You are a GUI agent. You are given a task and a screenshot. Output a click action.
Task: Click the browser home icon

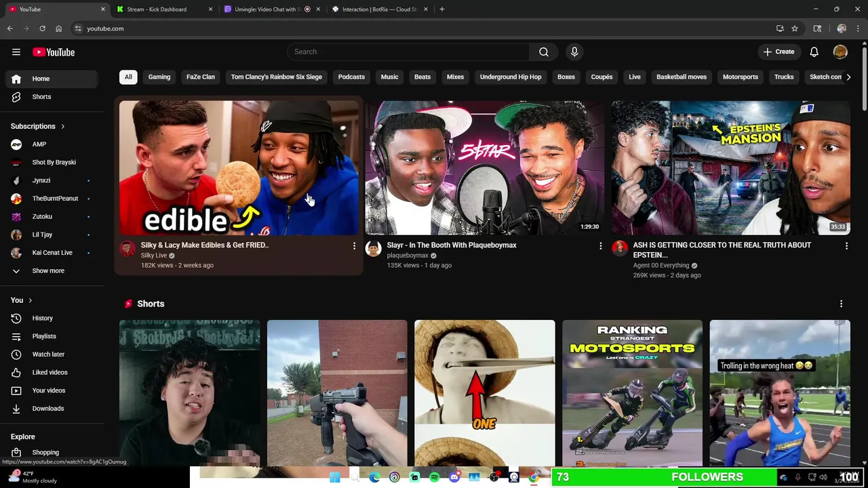point(58,28)
